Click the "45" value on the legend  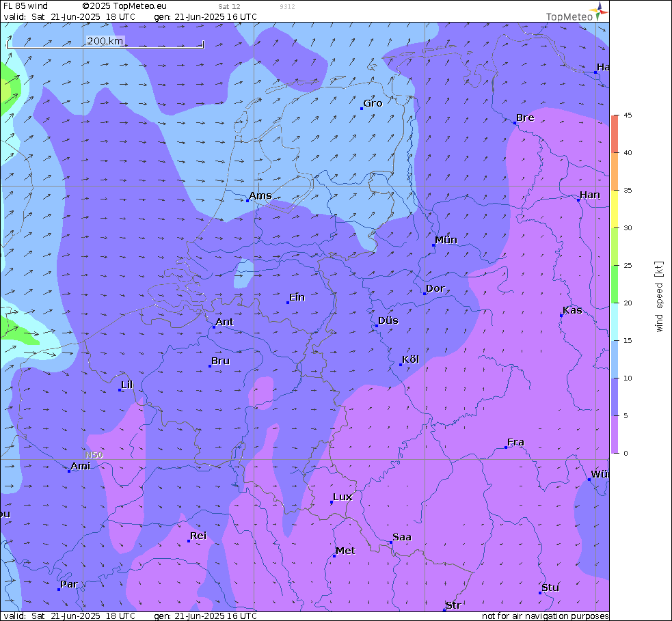[x=628, y=115]
